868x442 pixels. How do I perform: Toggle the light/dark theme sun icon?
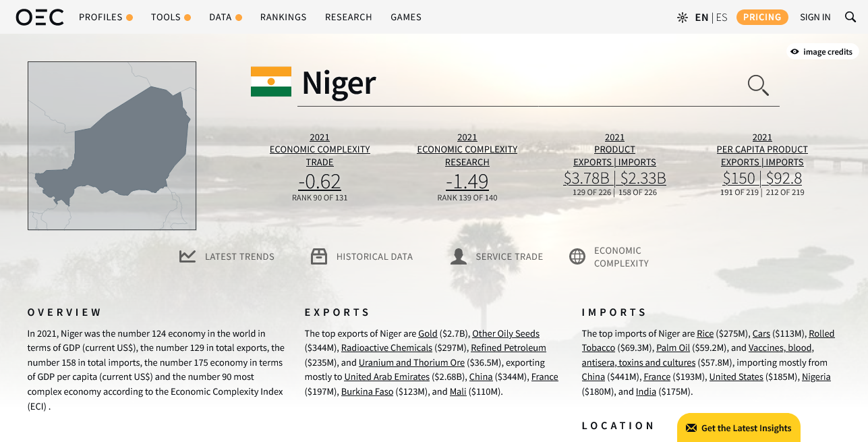pyautogui.click(x=683, y=18)
